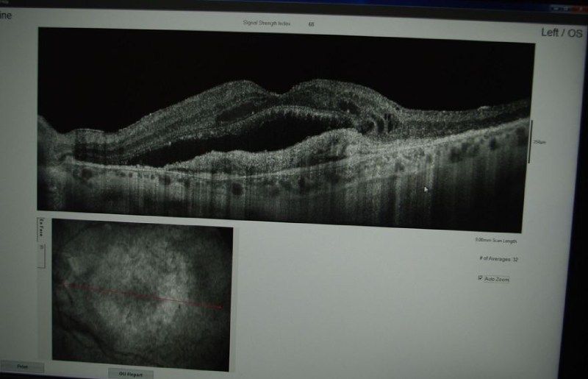The height and width of the screenshot is (379, 588).
Task: Click the Left / OS eye label
Action: (561, 33)
